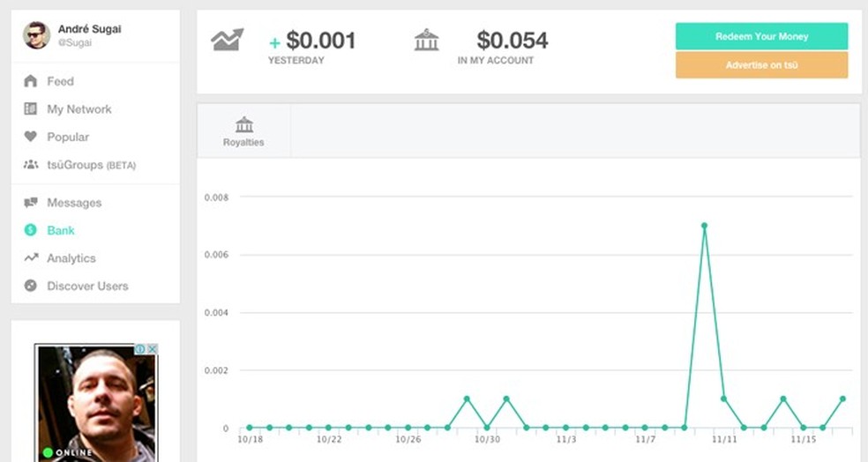This screenshot has height=462, width=868.
Task: Click the tsüGroups people icon
Action: coord(30,165)
